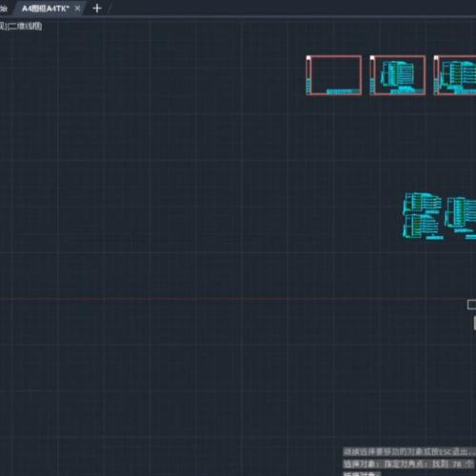Open a new drawing tab with plus button

click(97, 9)
